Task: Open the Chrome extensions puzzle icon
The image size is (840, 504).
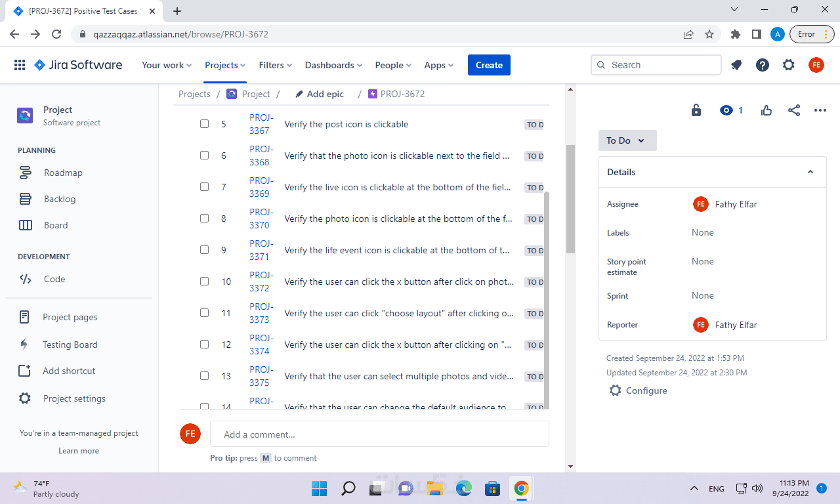Action: (x=736, y=34)
